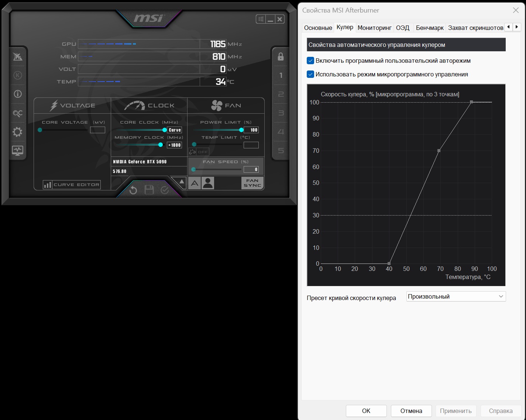
Task: Click the upward triangle button beside GPU info
Action: click(182, 182)
